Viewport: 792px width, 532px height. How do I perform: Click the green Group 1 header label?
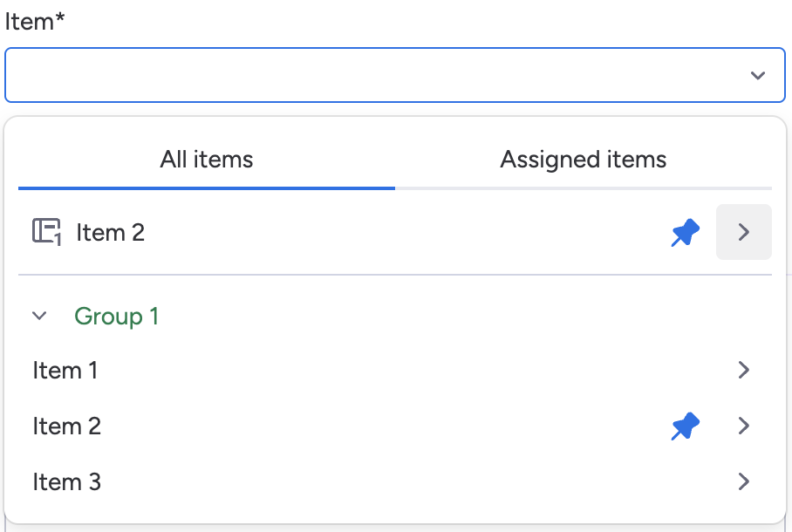click(x=117, y=316)
